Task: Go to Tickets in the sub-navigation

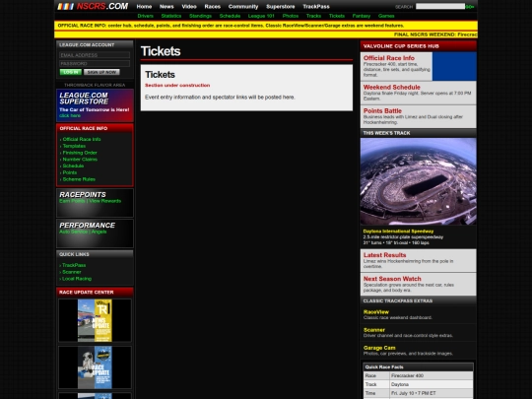Action: pos(337,16)
